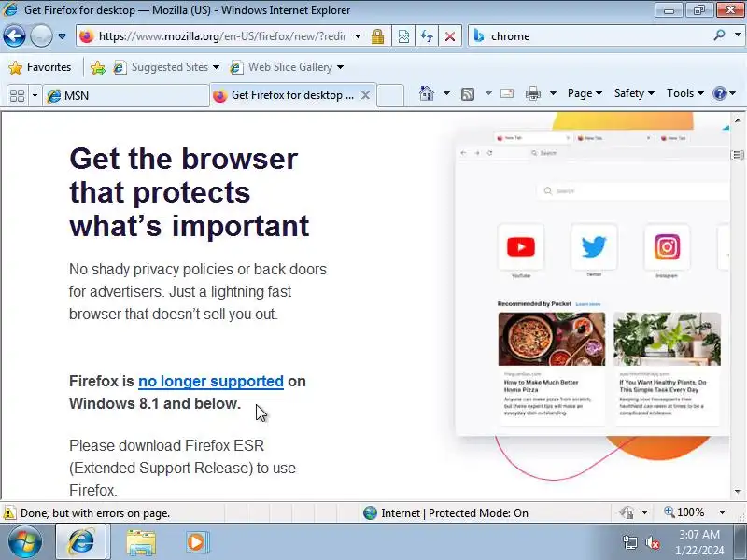Open Windows Explorer from the taskbar
Screen dimensions: 747x560
point(141,543)
